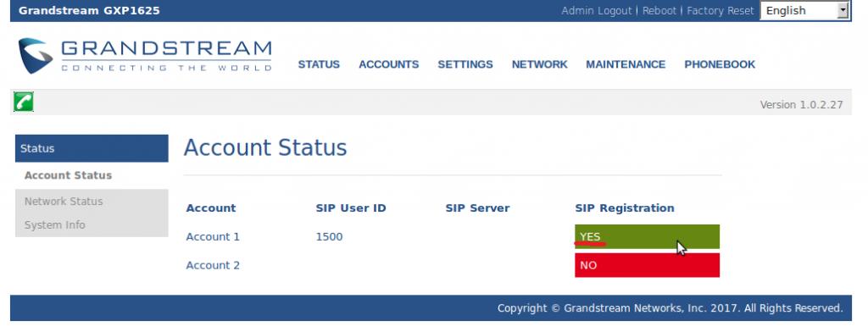Screen dimensions: 868x332
Task: Click the Factory Reset link
Action: click(721, 10)
